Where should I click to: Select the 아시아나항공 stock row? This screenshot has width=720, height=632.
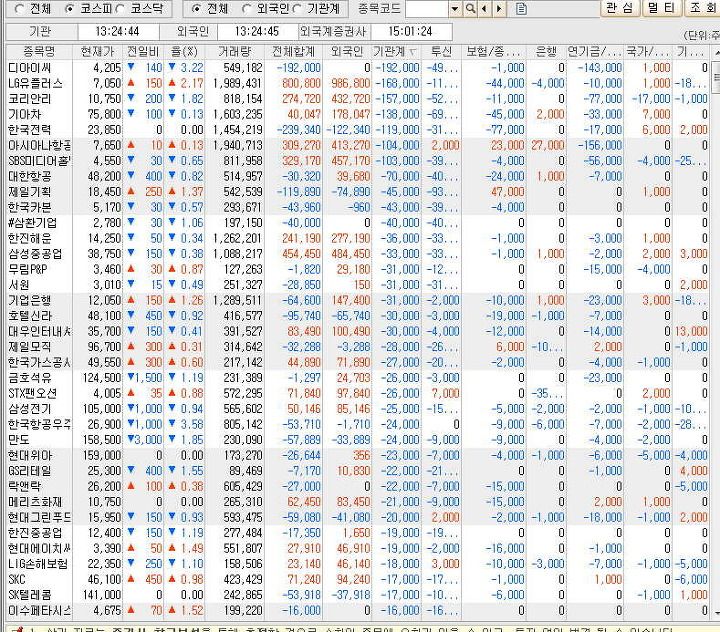pos(358,146)
